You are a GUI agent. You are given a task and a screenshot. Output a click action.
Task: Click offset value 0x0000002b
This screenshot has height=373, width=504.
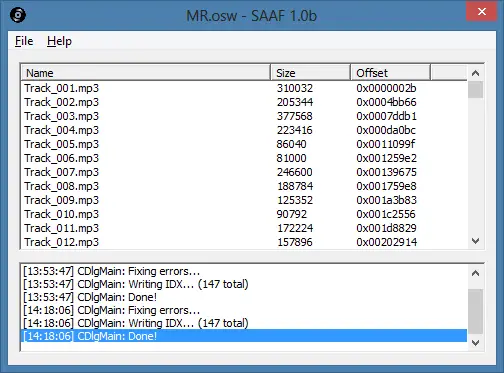(x=386, y=88)
